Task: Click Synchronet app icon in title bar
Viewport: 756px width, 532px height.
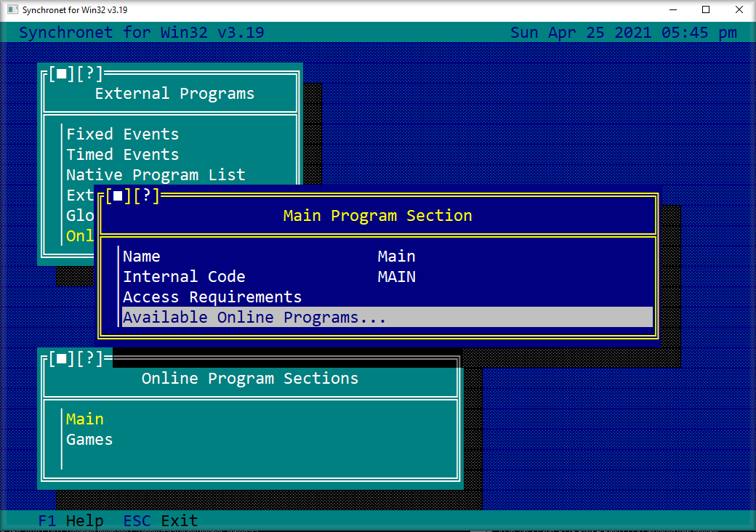Action: 13,9
